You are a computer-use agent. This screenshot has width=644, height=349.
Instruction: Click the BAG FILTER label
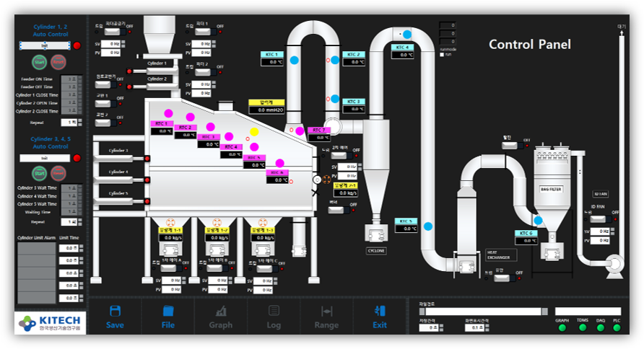(x=551, y=189)
